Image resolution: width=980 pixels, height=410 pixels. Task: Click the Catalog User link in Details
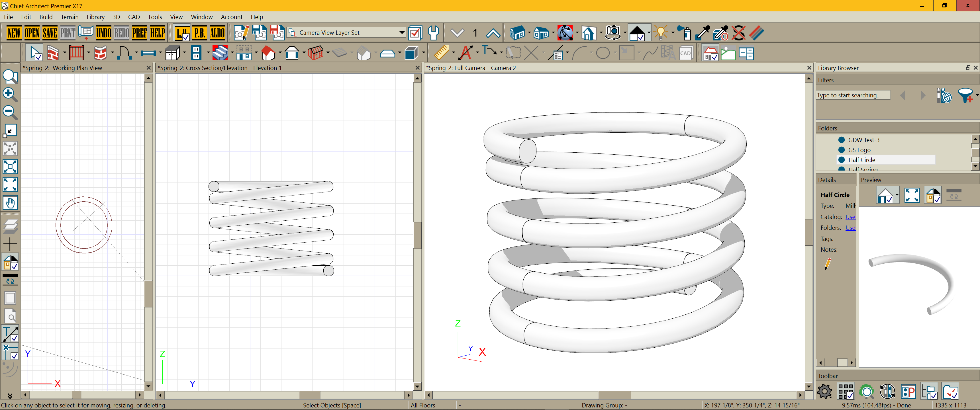pos(850,217)
